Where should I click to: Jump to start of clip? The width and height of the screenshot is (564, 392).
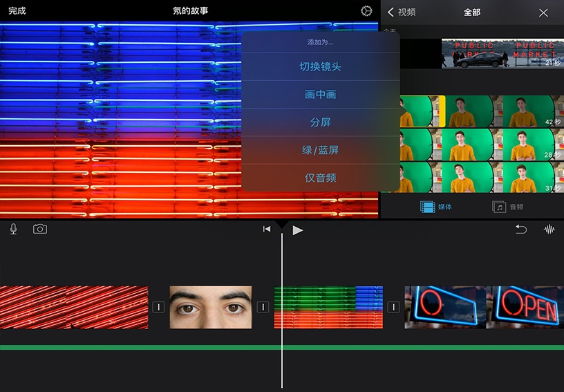click(267, 230)
